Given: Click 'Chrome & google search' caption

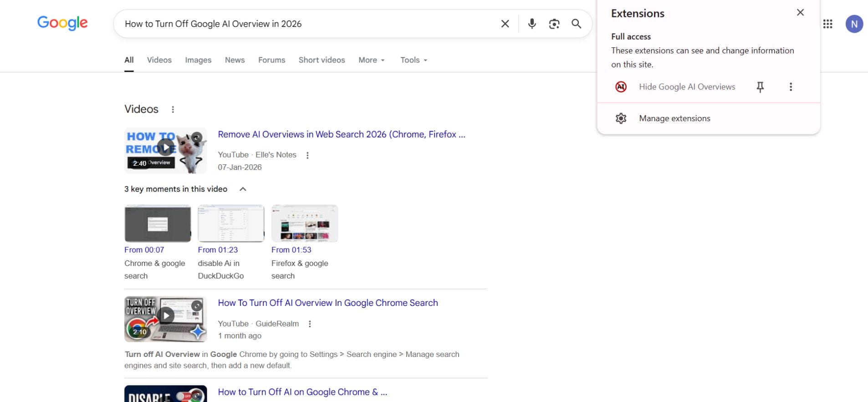Looking at the screenshot, I should click(x=155, y=270).
